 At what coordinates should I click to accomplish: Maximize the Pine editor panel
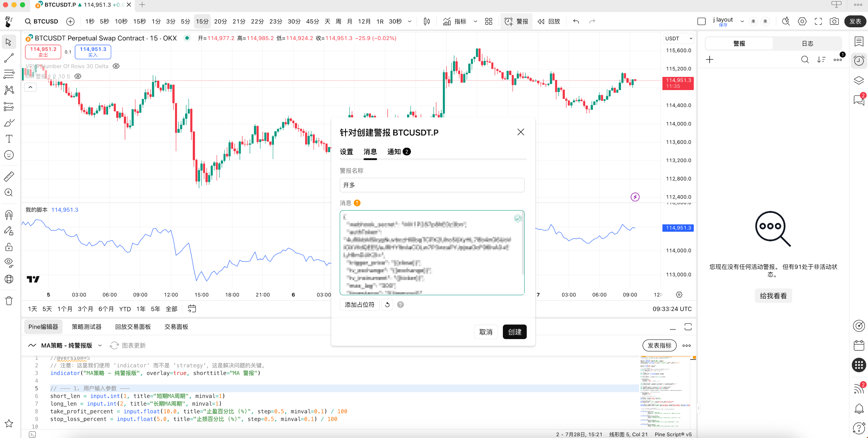688,327
